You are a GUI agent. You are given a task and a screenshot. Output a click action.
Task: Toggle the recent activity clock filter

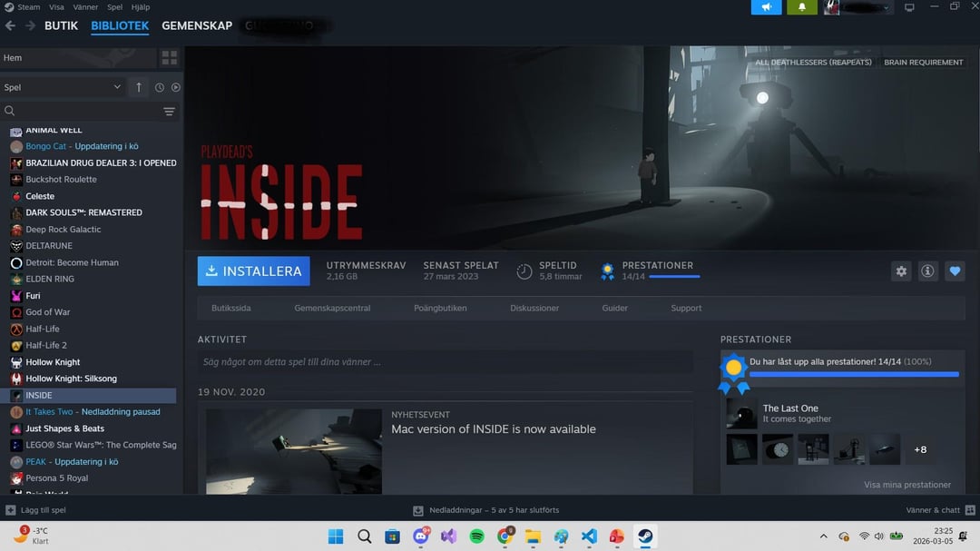(160, 88)
